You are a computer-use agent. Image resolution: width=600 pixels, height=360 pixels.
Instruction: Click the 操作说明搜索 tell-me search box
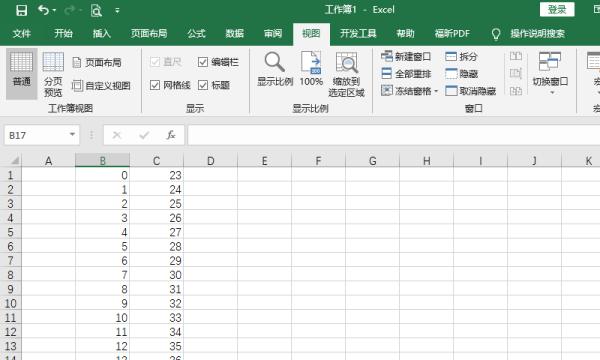pyautogui.click(x=537, y=34)
